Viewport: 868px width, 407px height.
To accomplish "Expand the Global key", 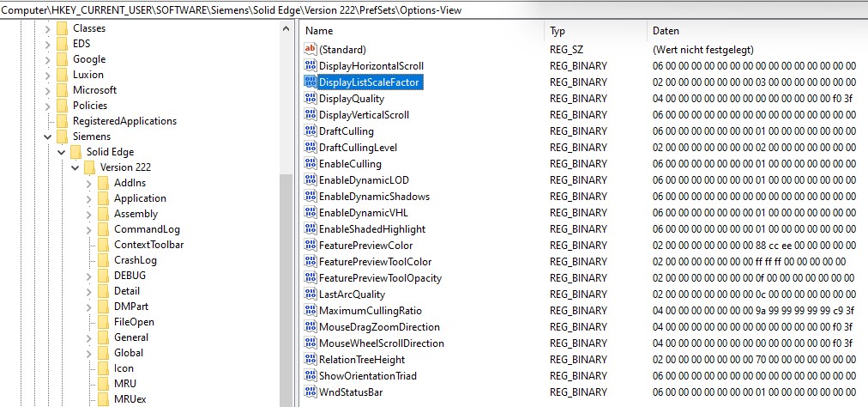I will [89, 353].
